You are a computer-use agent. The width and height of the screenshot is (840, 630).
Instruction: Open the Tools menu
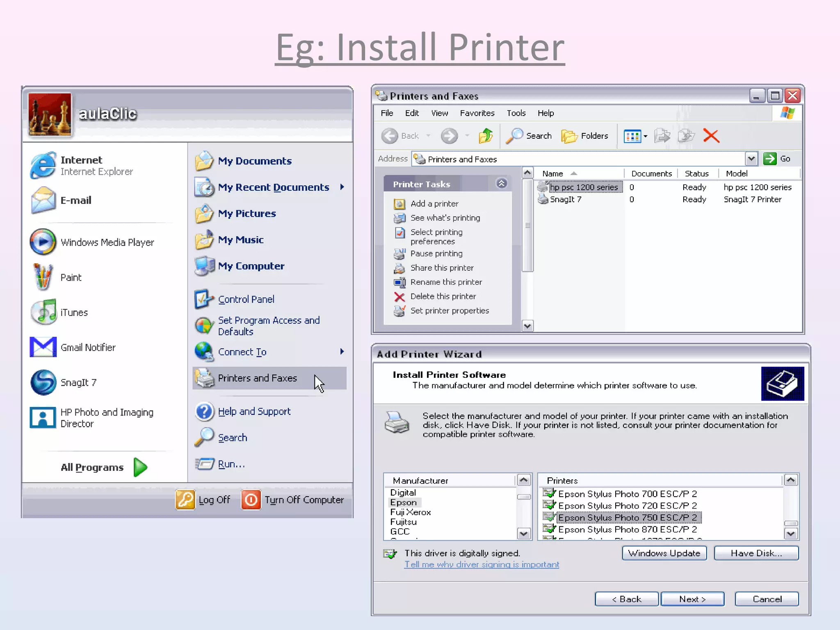pyautogui.click(x=516, y=113)
